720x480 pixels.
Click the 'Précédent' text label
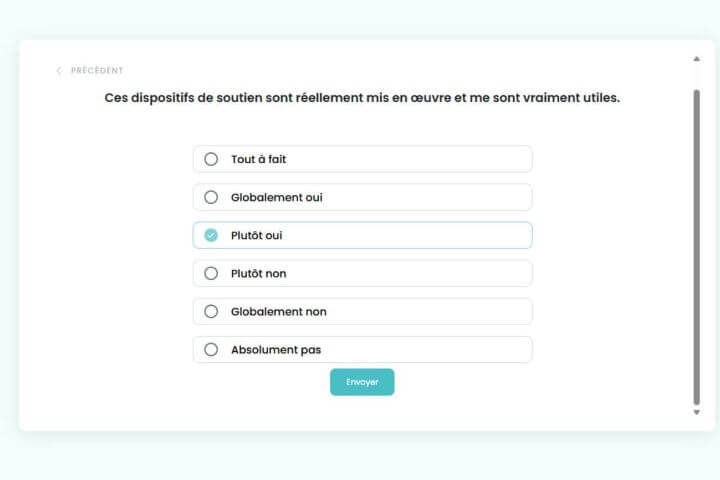(97, 71)
